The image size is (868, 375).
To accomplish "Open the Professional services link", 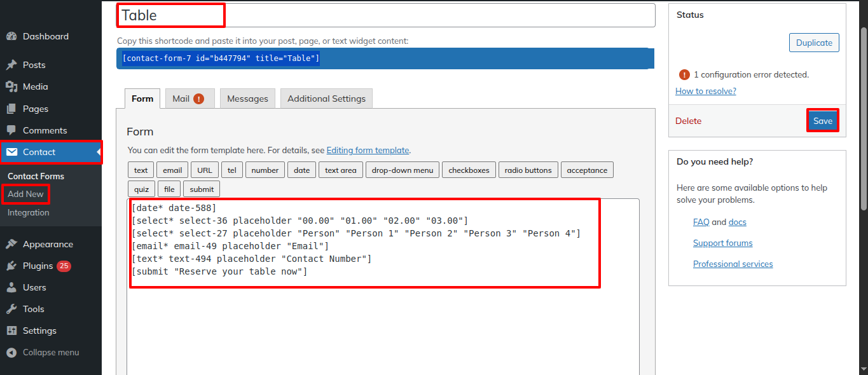I will [733, 264].
